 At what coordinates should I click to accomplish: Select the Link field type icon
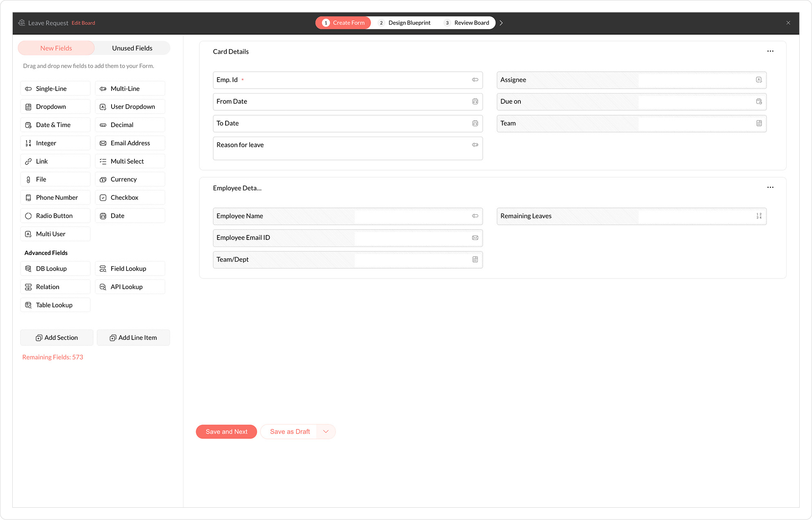coord(28,162)
